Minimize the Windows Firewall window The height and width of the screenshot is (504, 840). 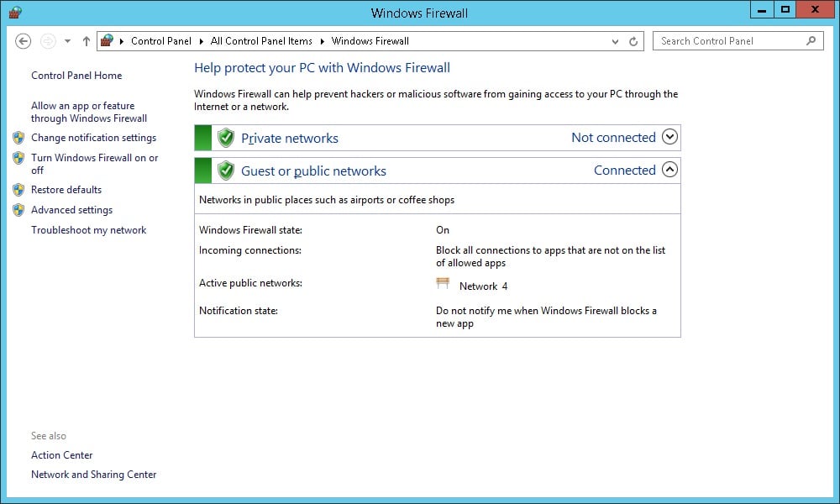click(762, 9)
